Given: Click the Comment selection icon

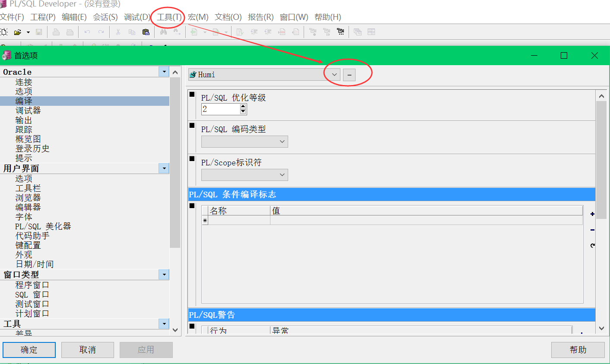Looking at the screenshot, I should click(282, 32).
